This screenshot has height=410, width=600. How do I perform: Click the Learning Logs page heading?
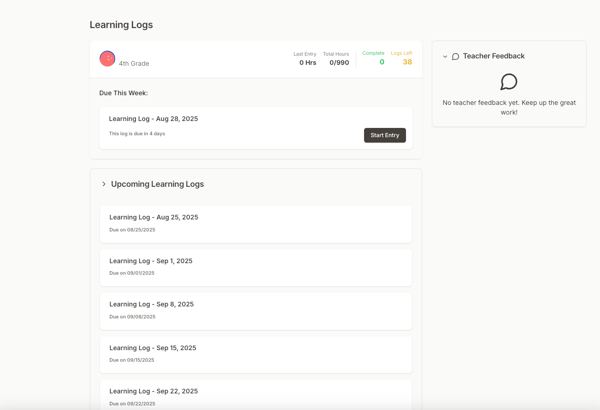pos(121,25)
